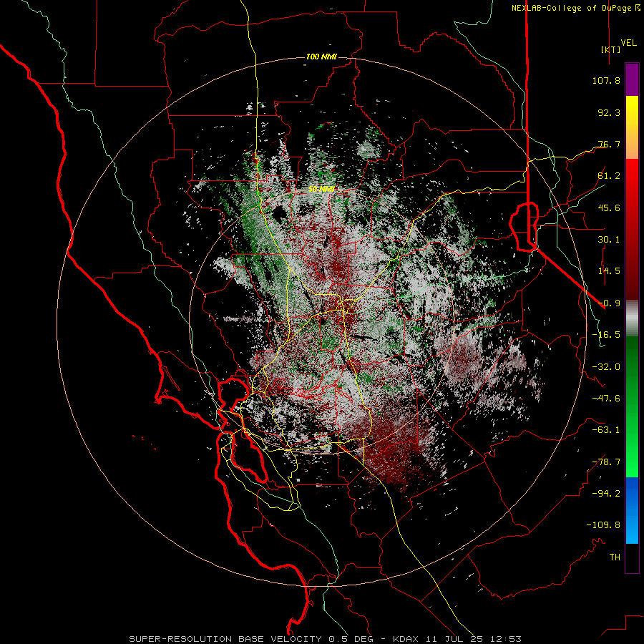Select the 92.3 scale value
The image size is (644, 644).
point(609,112)
